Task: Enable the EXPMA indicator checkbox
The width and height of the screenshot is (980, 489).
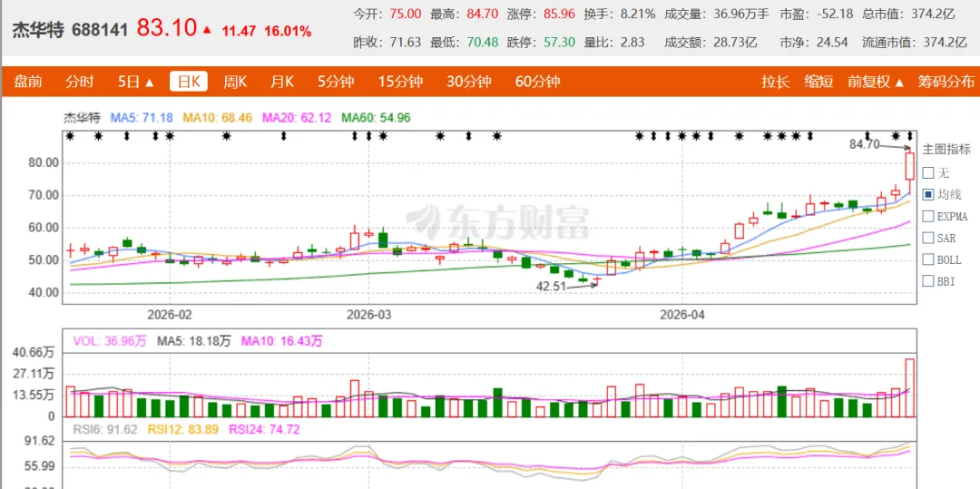Action: point(928,216)
